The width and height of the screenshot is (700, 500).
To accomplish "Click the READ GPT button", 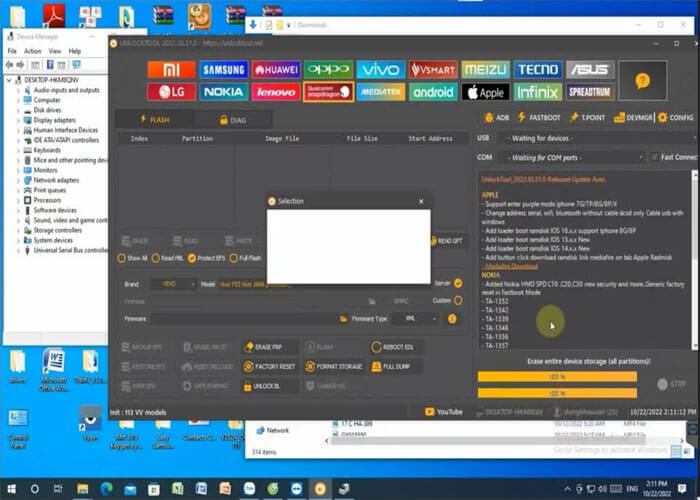I will [448, 241].
